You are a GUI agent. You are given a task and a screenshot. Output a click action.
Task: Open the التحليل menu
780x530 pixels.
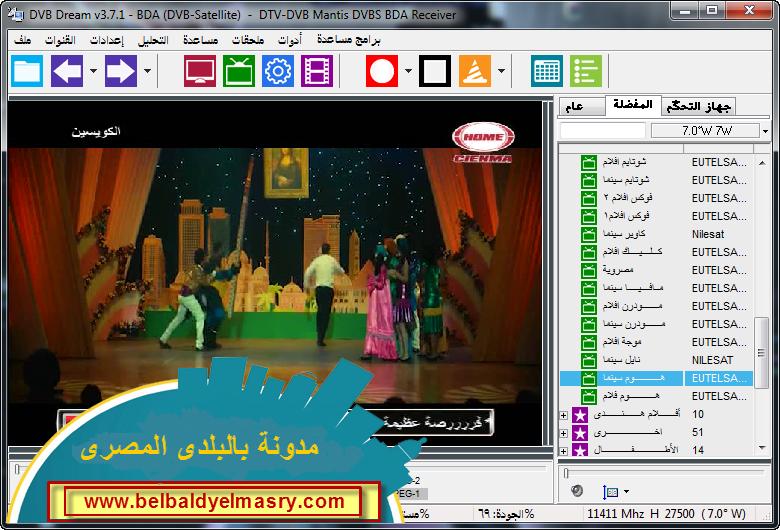pos(153,40)
